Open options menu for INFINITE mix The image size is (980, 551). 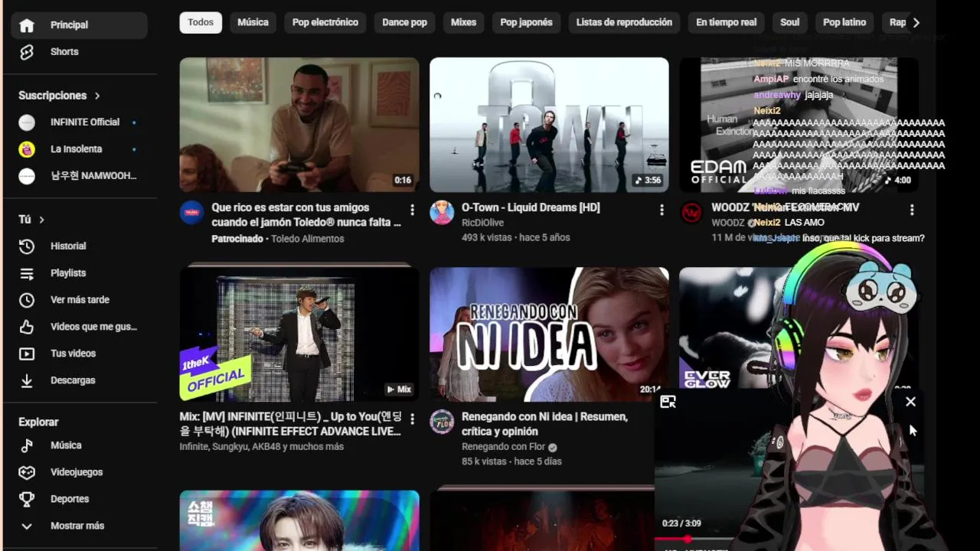click(412, 419)
